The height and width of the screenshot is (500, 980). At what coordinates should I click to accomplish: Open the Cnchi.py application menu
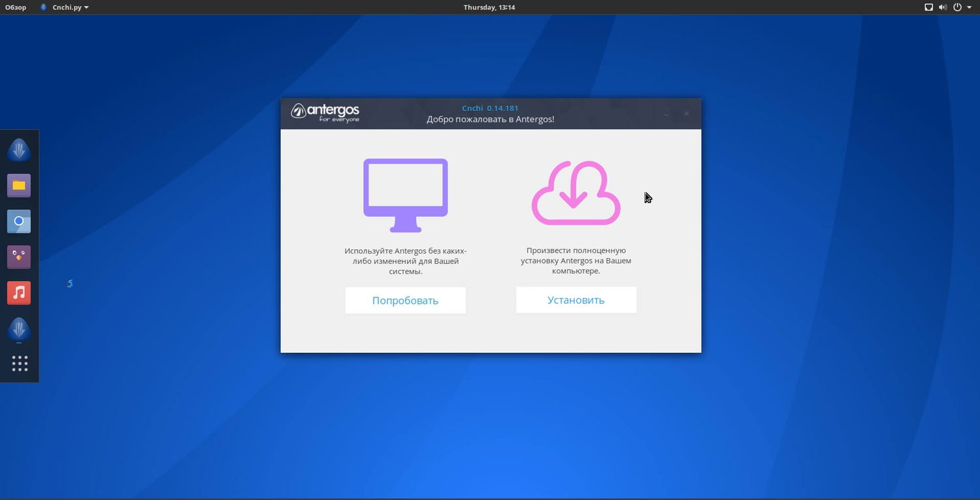coord(65,7)
